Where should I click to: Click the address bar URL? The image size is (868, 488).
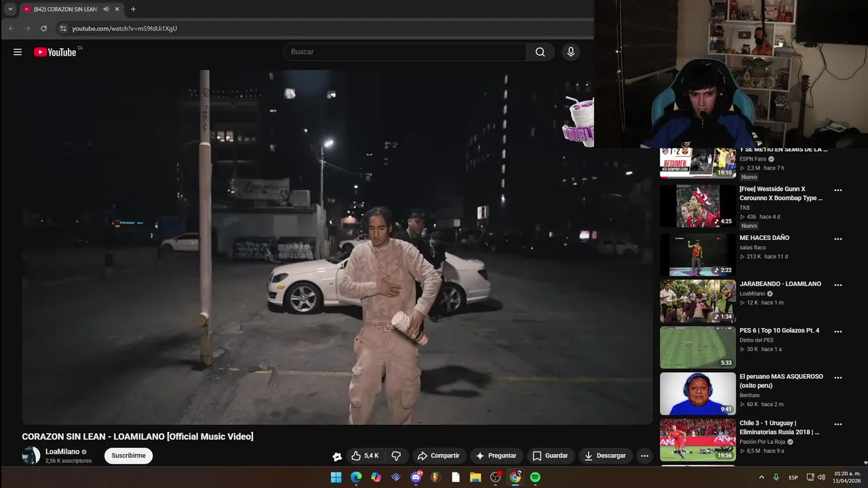(x=125, y=28)
